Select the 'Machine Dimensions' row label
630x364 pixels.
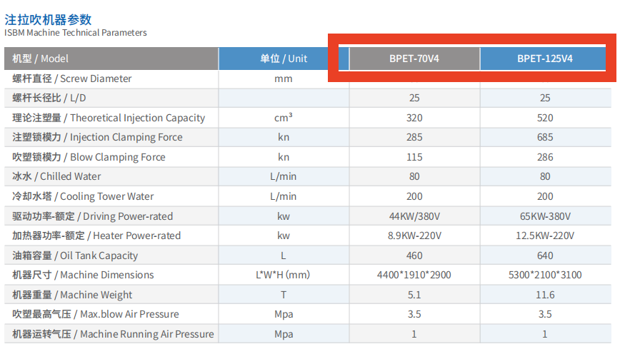pos(83,275)
